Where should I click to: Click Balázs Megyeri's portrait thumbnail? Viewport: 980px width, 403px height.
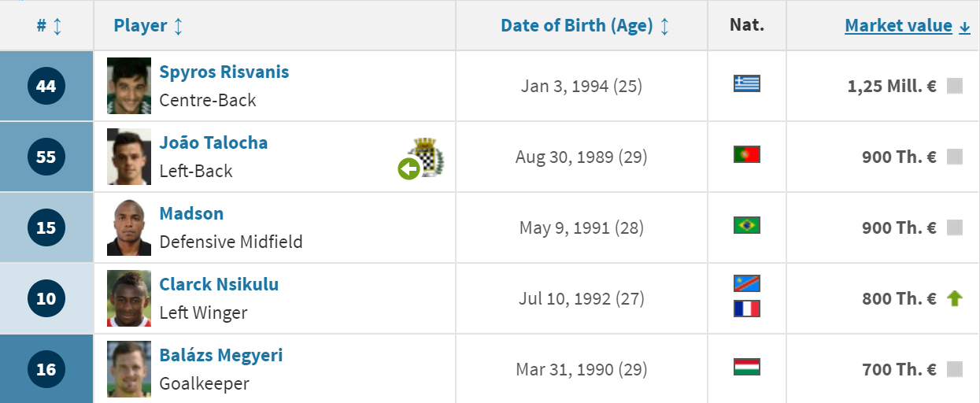coord(129,369)
